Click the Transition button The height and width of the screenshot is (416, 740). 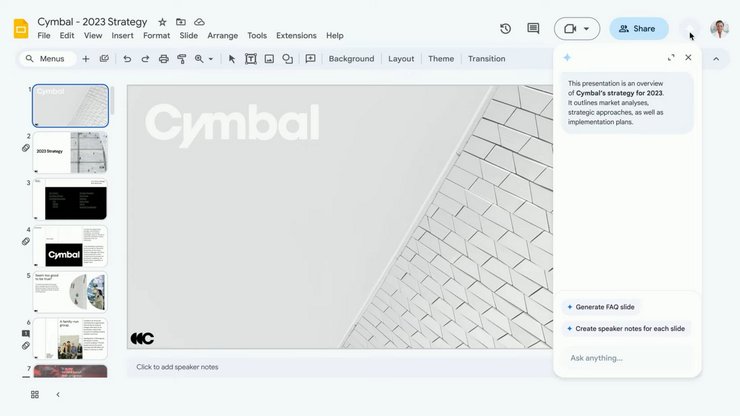pos(487,59)
